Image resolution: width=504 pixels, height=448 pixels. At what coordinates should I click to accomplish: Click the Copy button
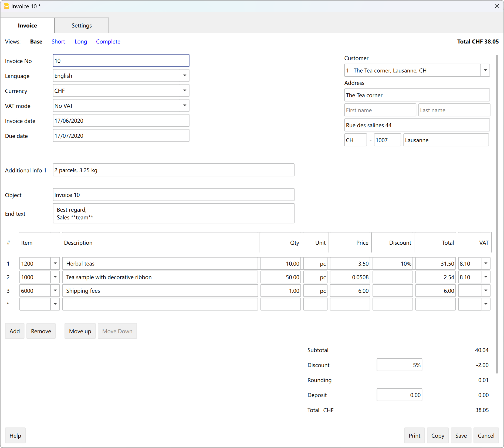point(437,436)
